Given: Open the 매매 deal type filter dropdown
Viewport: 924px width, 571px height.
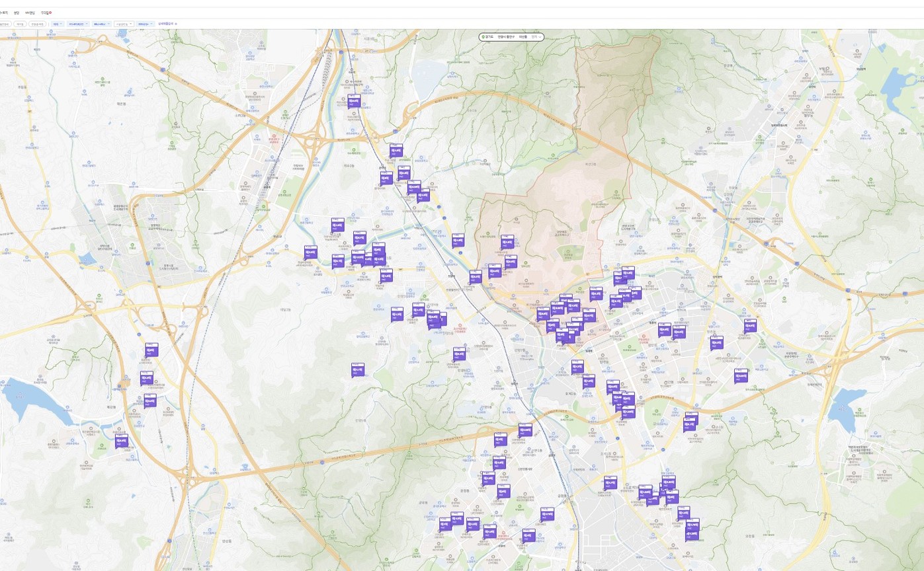Looking at the screenshot, I should pyautogui.click(x=58, y=24).
